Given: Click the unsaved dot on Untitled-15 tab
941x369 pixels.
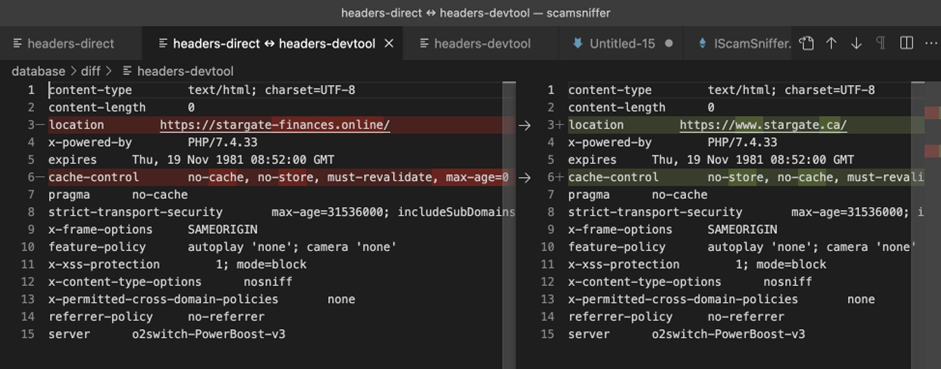Looking at the screenshot, I should 669,43.
